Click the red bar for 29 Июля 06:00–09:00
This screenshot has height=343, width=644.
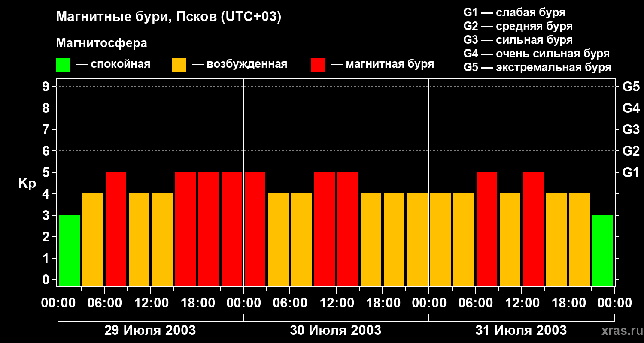click(116, 229)
